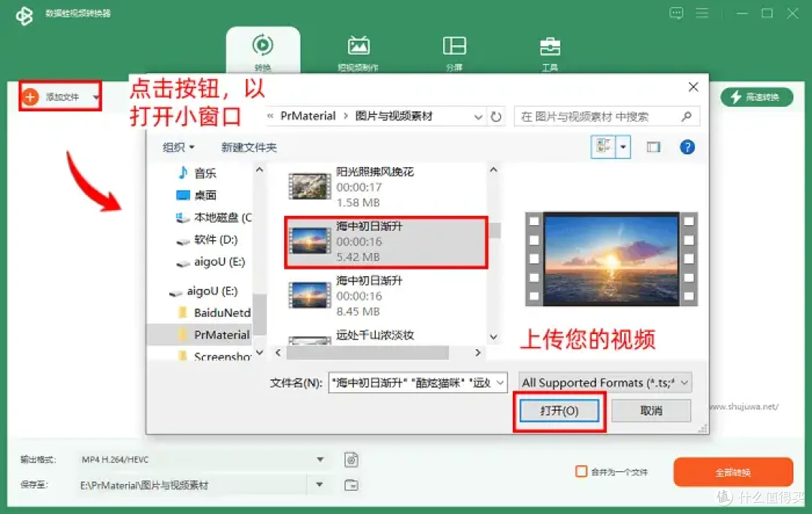The height and width of the screenshot is (514, 812).
Task: Click the horizontal scrollbar left arrow
Action: click(x=278, y=353)
